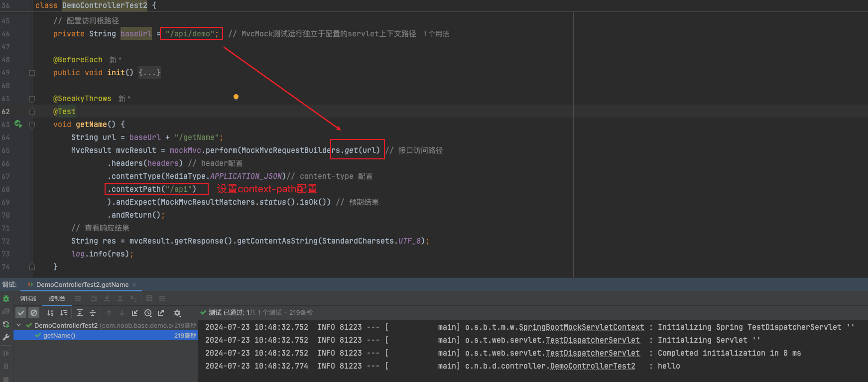Go to next failed test arrow
Screen dimensions: 868x382
tap(122, 313)
